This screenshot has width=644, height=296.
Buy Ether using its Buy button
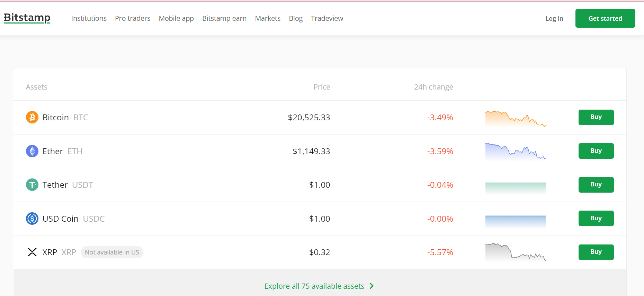tap(596, 151)
